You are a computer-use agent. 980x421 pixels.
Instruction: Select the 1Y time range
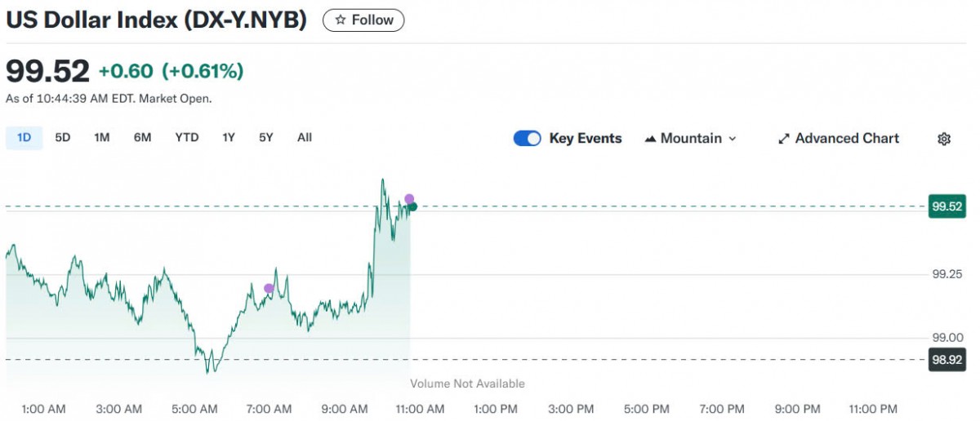tap(229, 138)
